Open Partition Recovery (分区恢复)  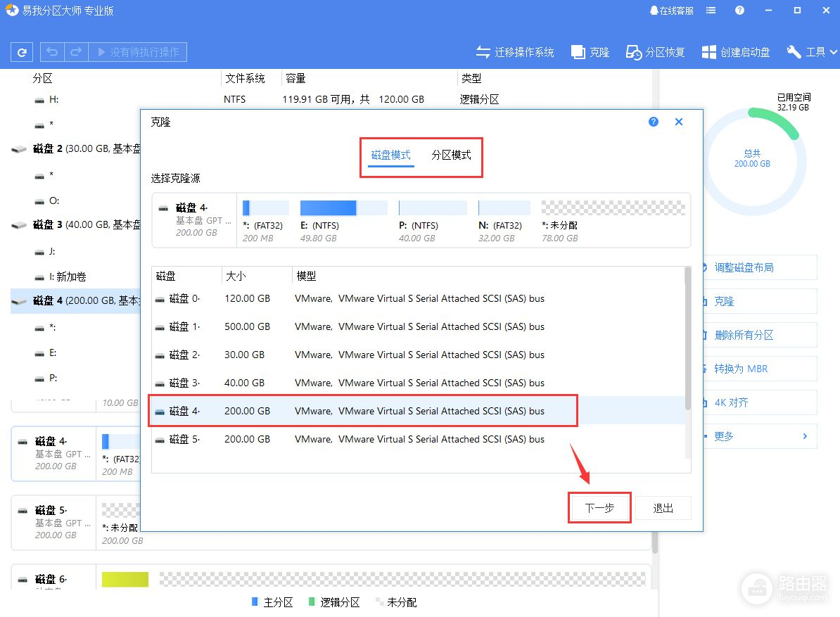coord(656,52)
